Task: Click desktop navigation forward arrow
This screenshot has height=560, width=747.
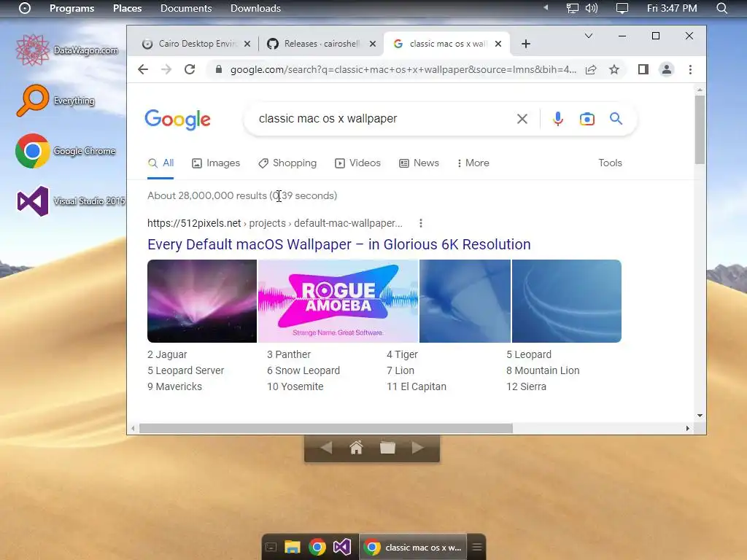Action: click(418, 448)
